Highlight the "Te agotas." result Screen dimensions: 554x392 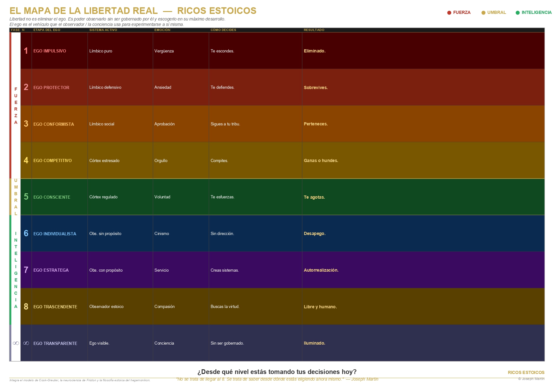314,197
